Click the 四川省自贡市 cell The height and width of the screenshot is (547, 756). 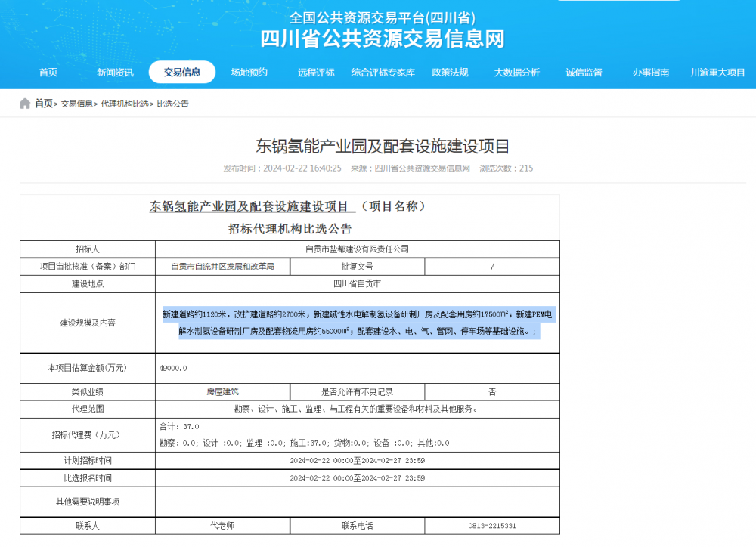358,284
